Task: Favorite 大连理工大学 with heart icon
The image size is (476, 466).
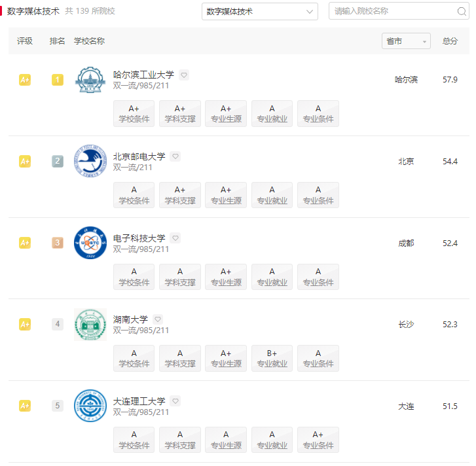Action: [175, 401]
